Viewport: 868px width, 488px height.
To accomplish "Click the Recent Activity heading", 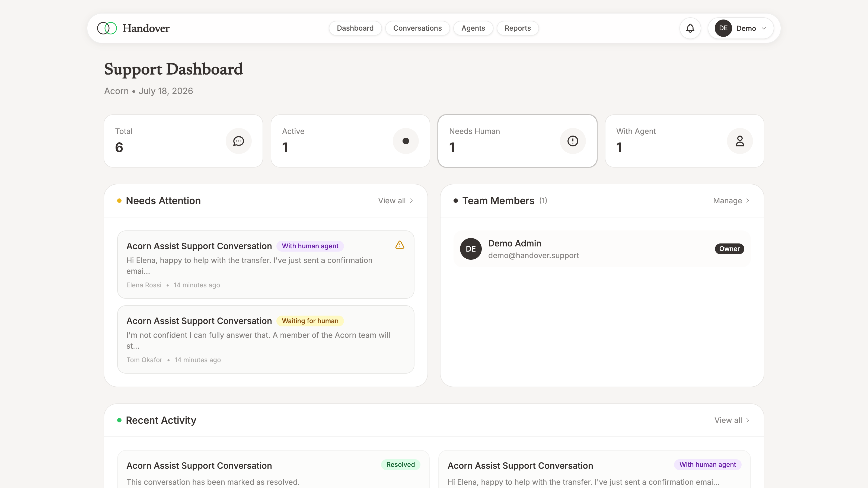I will 161,420.
